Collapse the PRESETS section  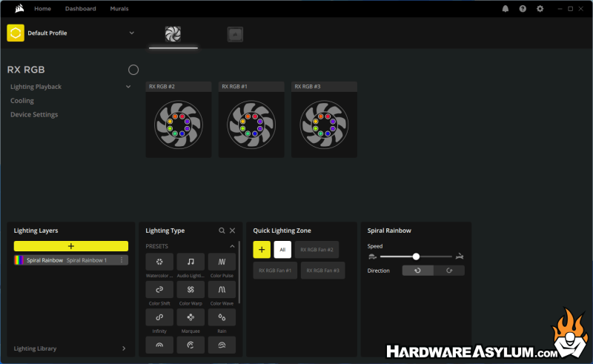(x=232, y=246)
